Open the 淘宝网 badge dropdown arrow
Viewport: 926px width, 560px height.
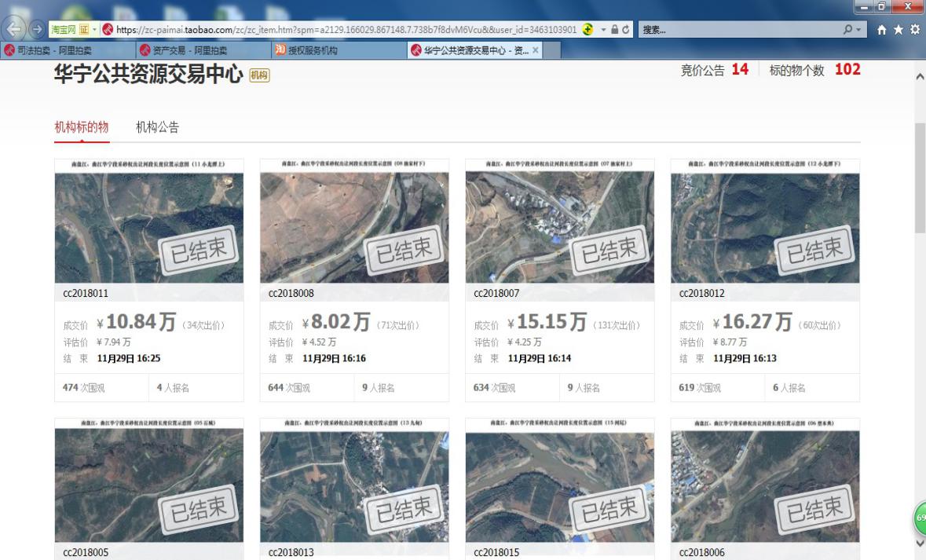[94, 29]
